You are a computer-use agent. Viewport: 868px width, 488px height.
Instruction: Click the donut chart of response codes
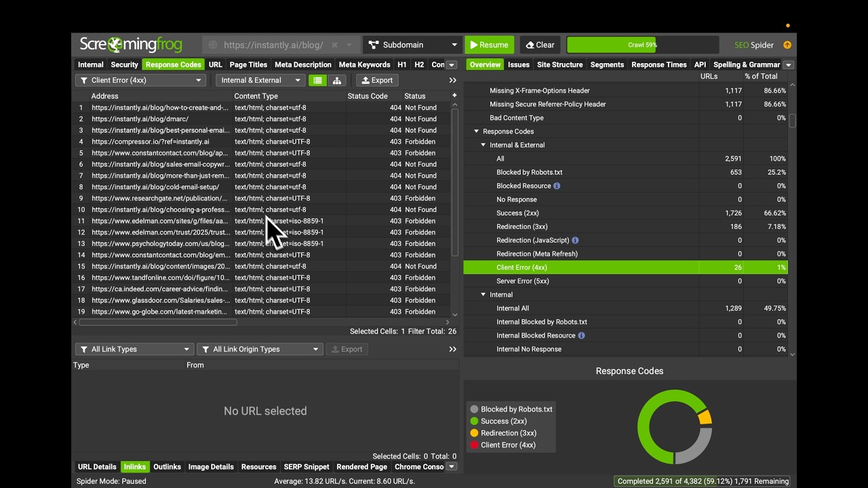(x=675, y=427)
